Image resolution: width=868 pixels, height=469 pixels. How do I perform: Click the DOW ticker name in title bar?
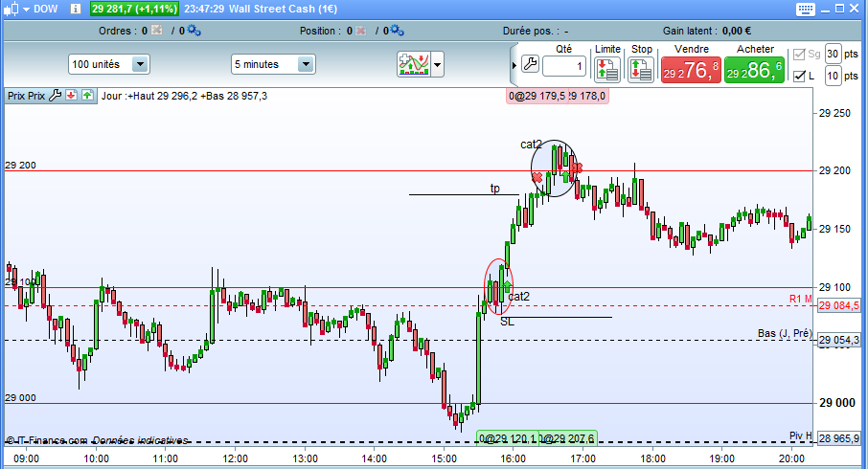point(45,9)
